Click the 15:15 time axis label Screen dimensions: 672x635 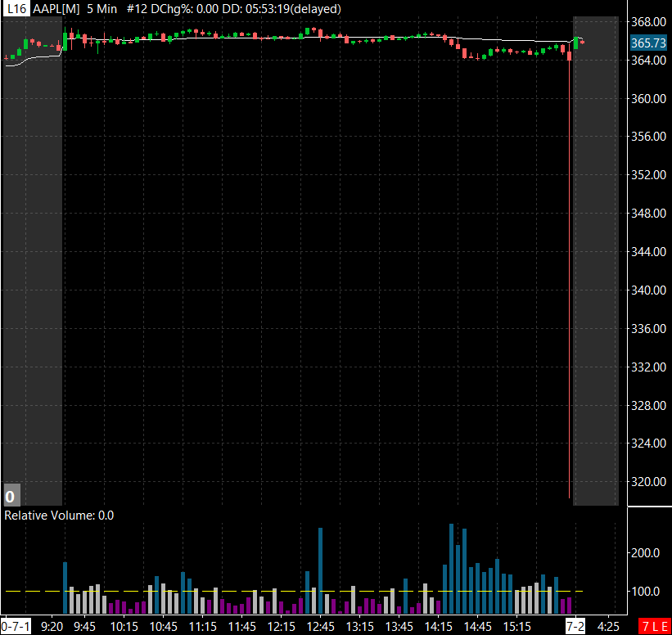click(x=517, y=627)
